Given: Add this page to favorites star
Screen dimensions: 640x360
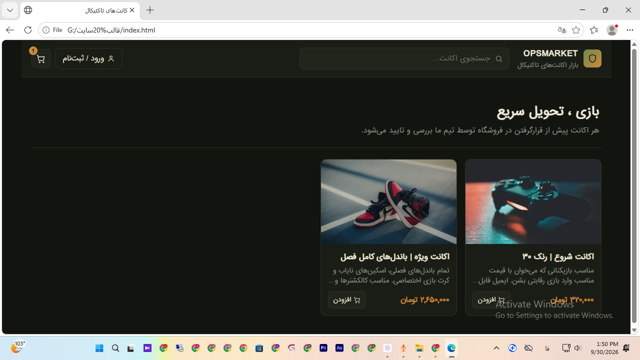Looking at the screenshot, I should pos(576,30).
